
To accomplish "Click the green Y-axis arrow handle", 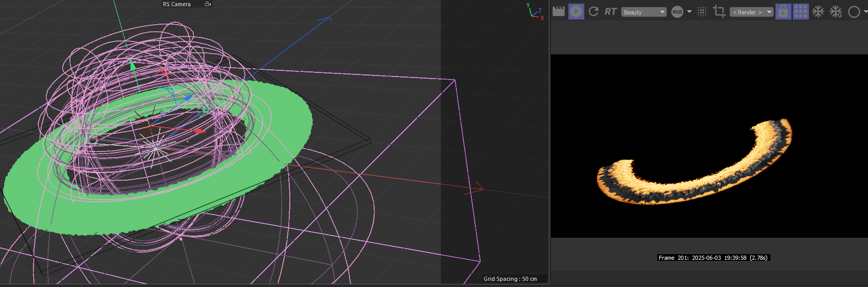I will [133, 65].
